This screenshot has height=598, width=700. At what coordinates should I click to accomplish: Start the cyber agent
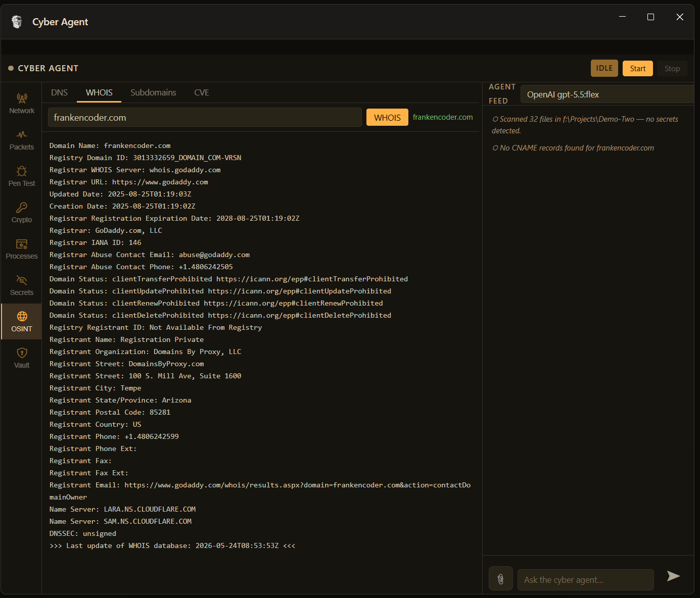click(638, 68)
